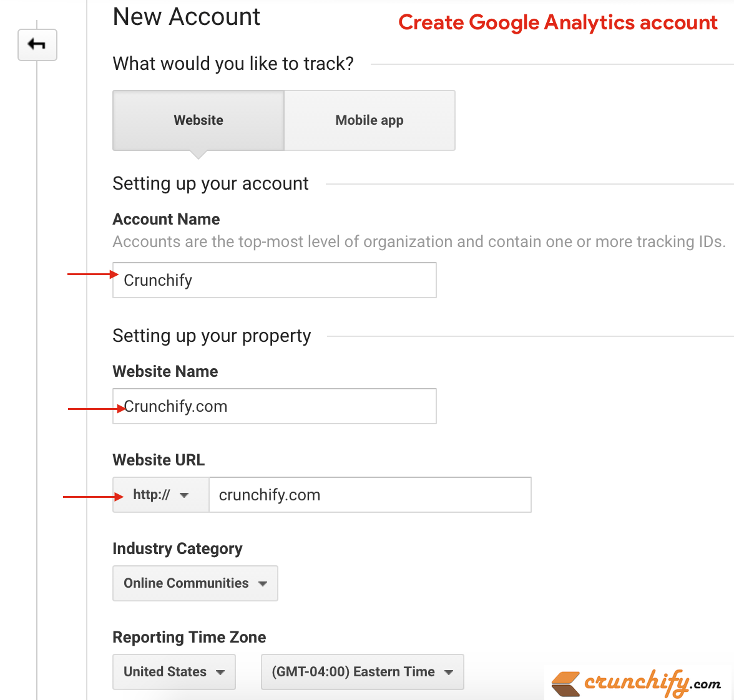This screenshot has width=734, height=700.
Task: Click the crunchify.com logo watermark
Action: (636, 683)
